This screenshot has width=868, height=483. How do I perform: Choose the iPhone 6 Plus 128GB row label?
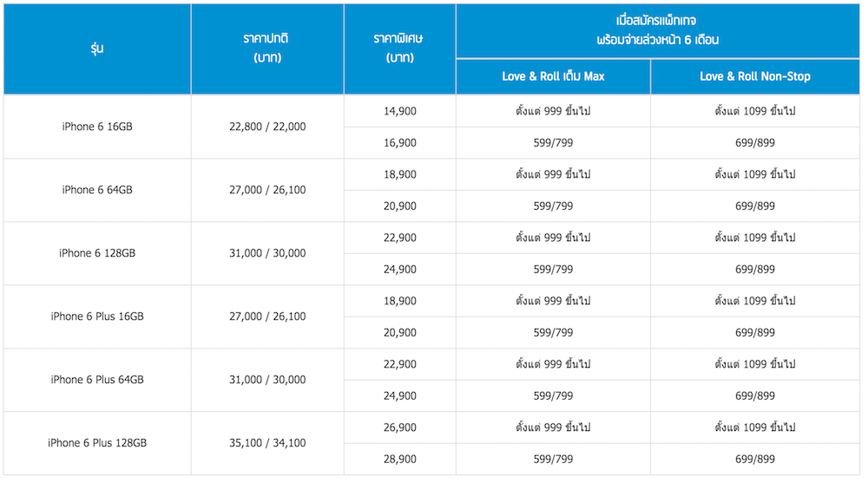[x=96, y=443]
